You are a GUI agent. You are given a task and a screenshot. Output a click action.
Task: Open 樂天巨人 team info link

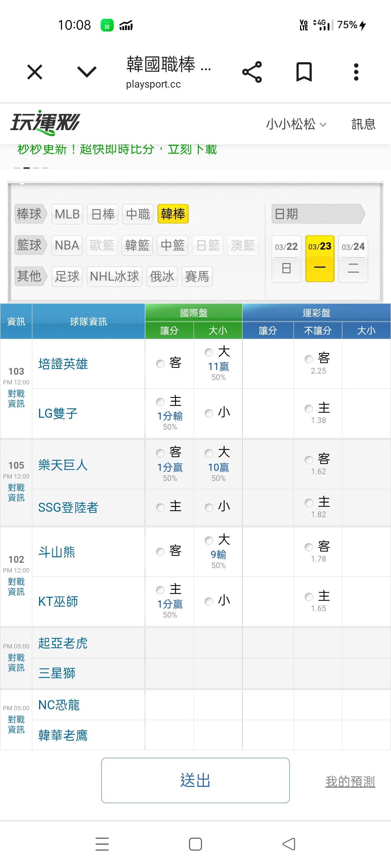tap(63, 465)
